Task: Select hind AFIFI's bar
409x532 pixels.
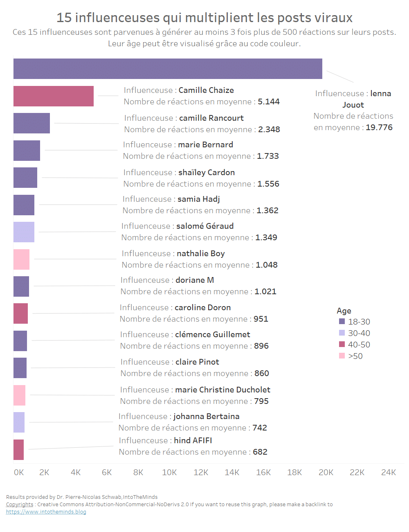Action: tap(18, 450)
